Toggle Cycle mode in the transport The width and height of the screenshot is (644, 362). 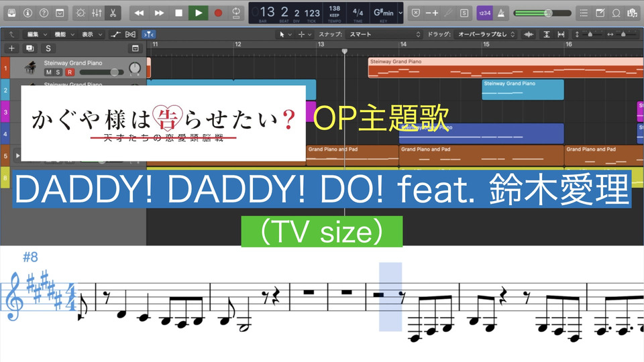click(x=236, y=13)
